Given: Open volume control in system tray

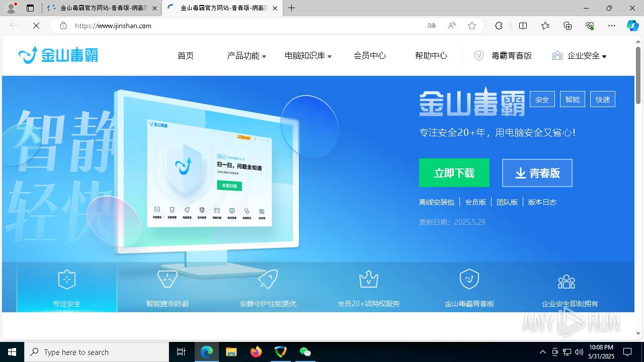Looking at the screenshot, I should (x=579, y=352).
